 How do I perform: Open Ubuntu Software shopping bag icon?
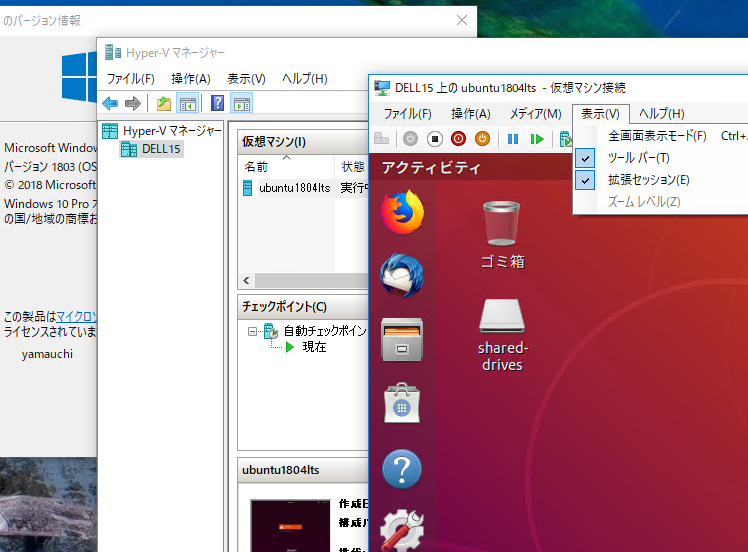click(x=402, y=403)
